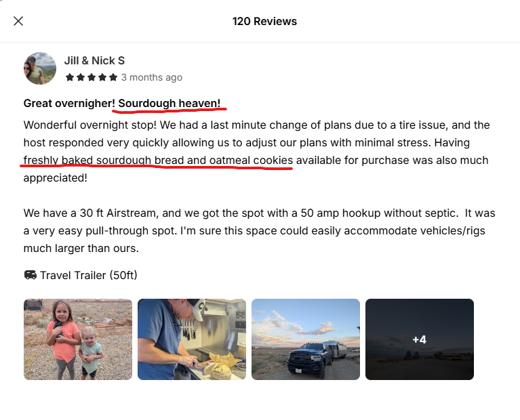
Task: Click the paragraph mentioning 30 ft Airstream
Action: pyautogui.click(x=260, y=230)
